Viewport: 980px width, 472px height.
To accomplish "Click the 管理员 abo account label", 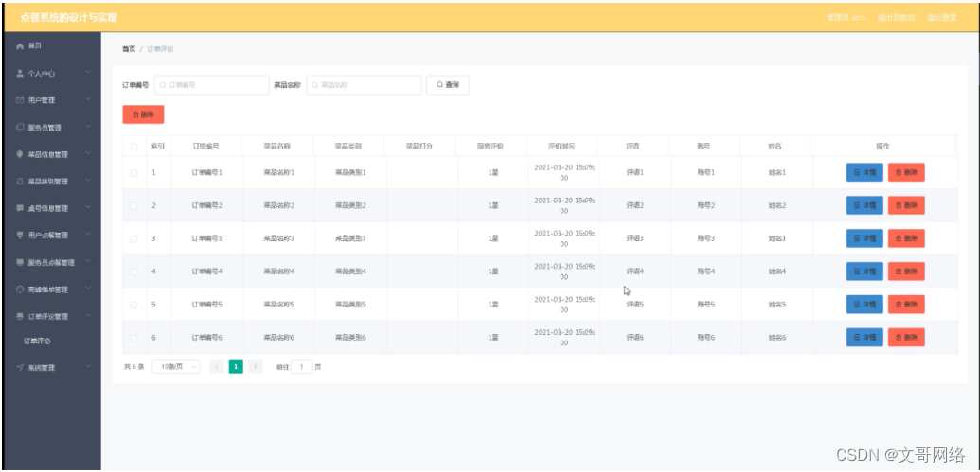I will pyautogui.click(x=846, y=17).
